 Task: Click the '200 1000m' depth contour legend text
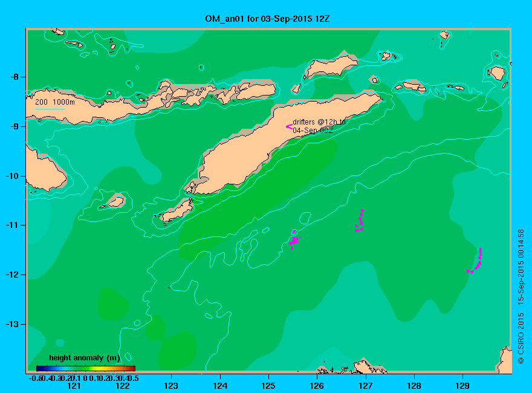coord(55,102)
